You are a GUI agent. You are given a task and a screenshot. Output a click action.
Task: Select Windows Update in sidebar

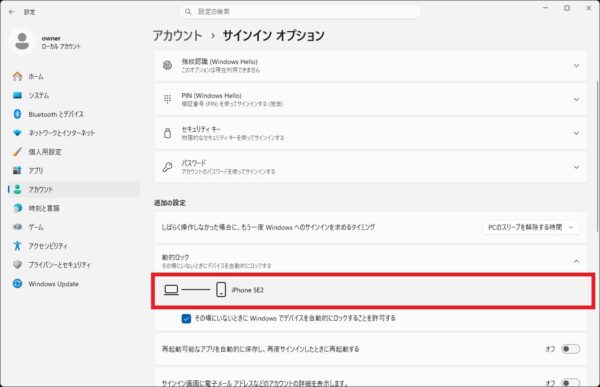(74, 284)
